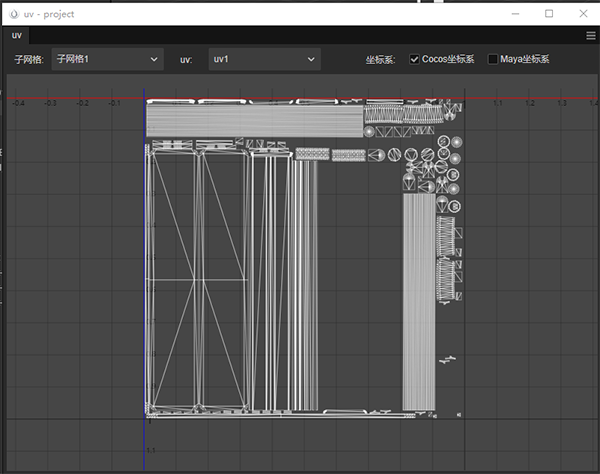
Task: Switch to the uv tab
Action: [16, 35]
